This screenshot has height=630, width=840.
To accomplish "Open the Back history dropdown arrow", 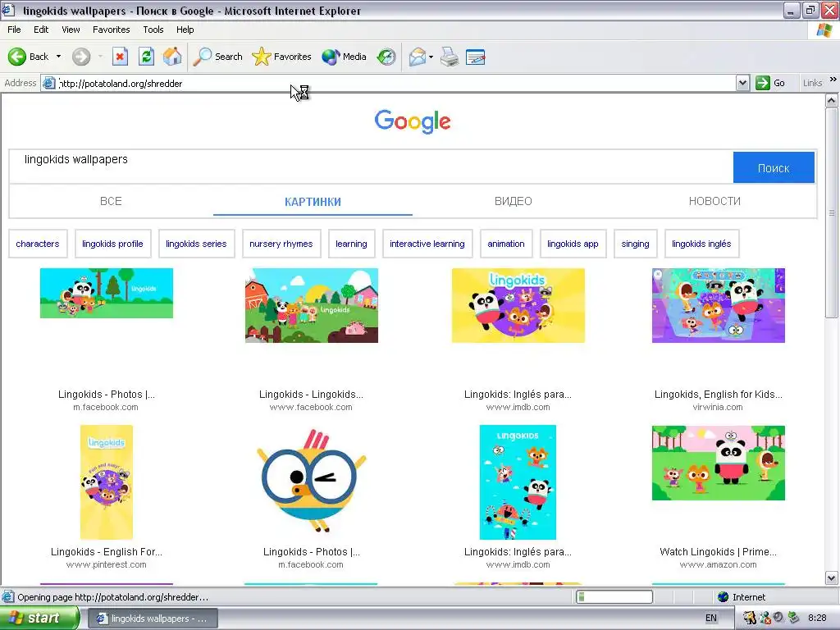I will [x=58, y=57].
